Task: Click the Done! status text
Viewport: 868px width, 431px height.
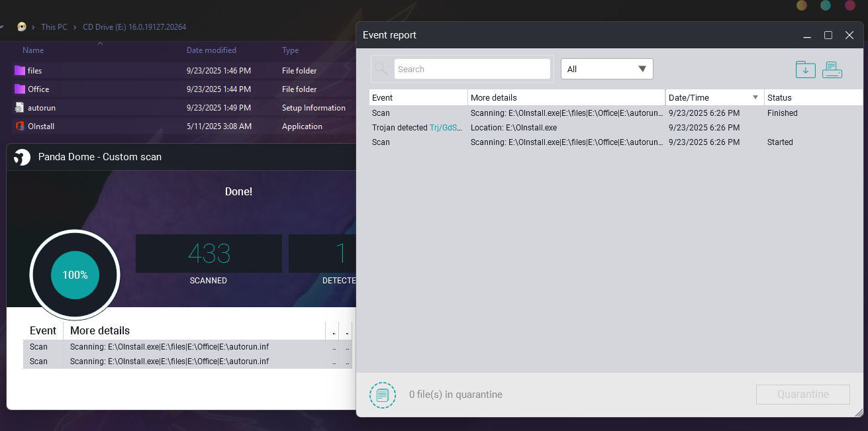Action: coord(238,191)
